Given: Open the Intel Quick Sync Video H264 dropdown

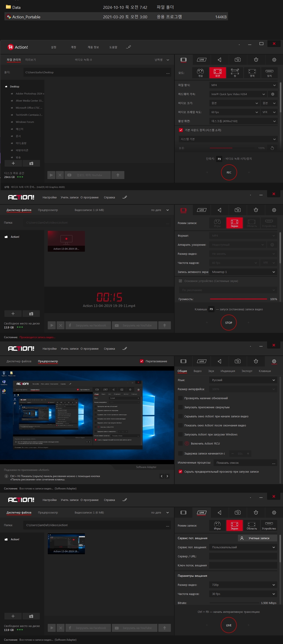Looking at the screenshot, I should point(238,94).
